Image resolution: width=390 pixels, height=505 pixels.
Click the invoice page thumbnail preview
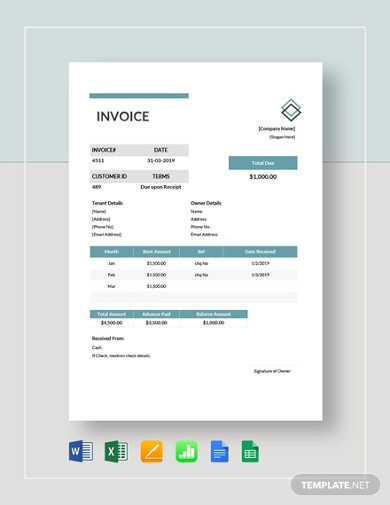(x=196, y=241)
